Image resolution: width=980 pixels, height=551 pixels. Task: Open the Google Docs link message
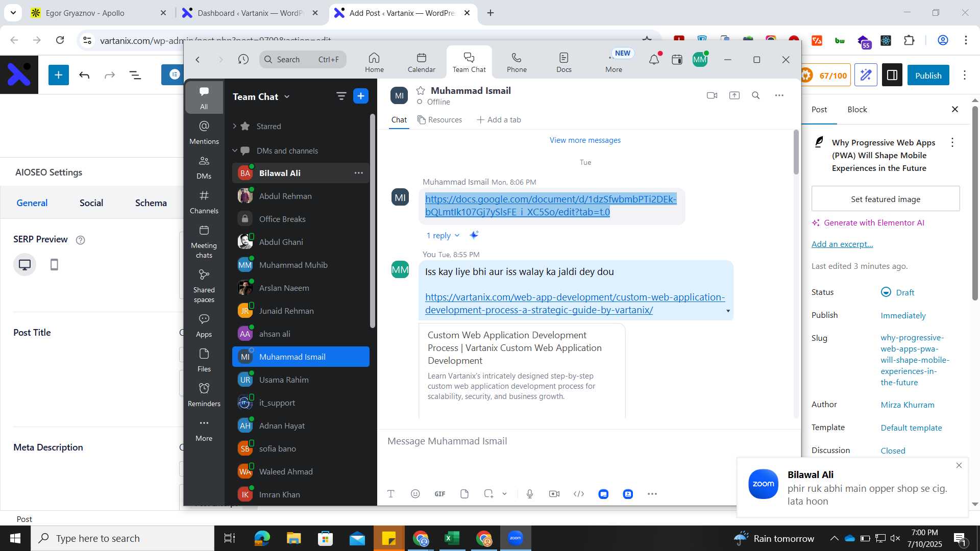coord(551,206)
